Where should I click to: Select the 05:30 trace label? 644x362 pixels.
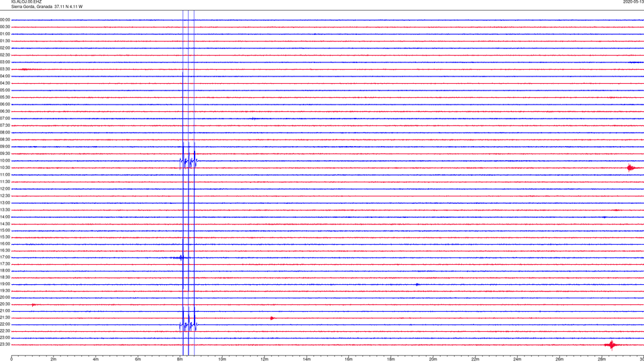(x=5, y=97)
